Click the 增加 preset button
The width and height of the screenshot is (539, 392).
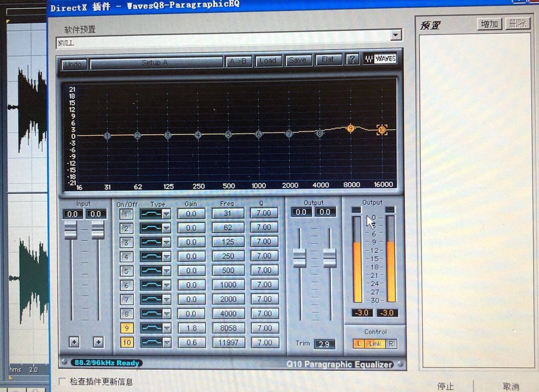click(490, 24)
